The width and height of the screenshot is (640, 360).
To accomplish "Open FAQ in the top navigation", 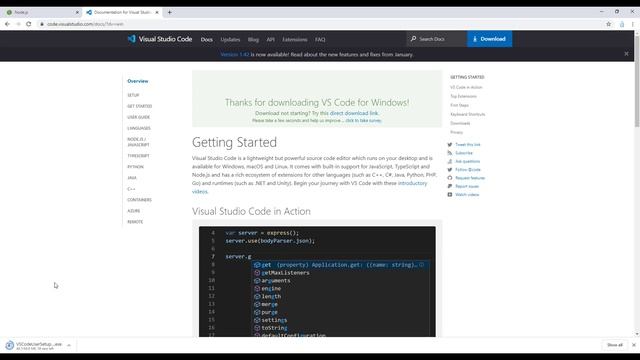I will tap(320, 40).
